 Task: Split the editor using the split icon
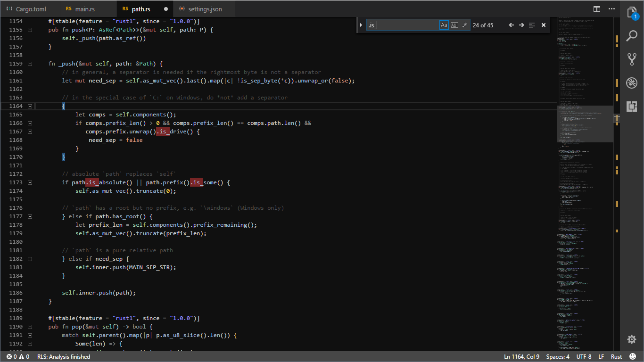click(x=597, y=8)
